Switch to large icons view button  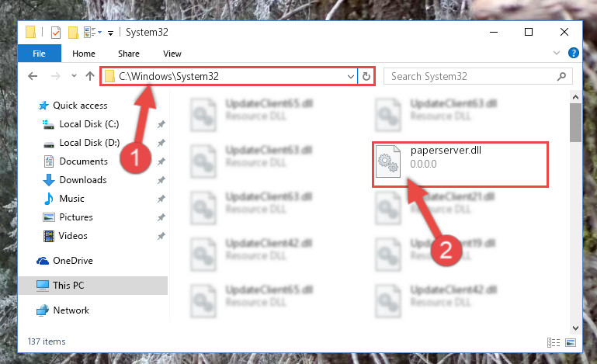click(571, 343)
